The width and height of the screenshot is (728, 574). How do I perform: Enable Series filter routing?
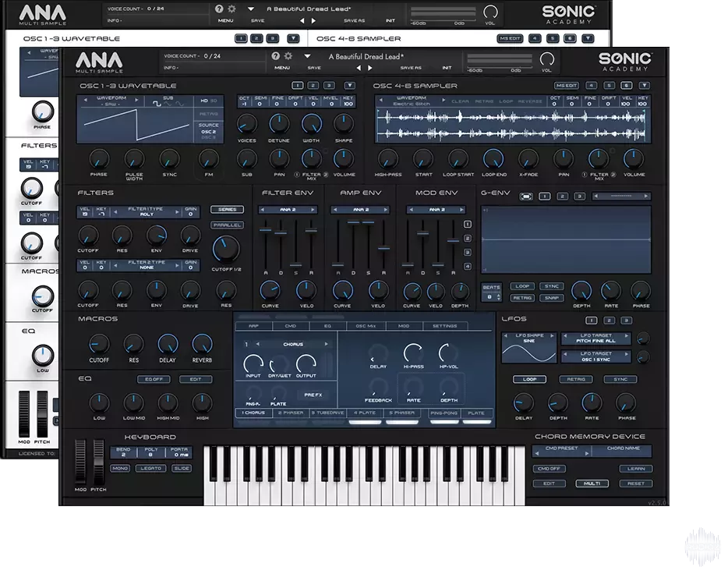point(227,210)
